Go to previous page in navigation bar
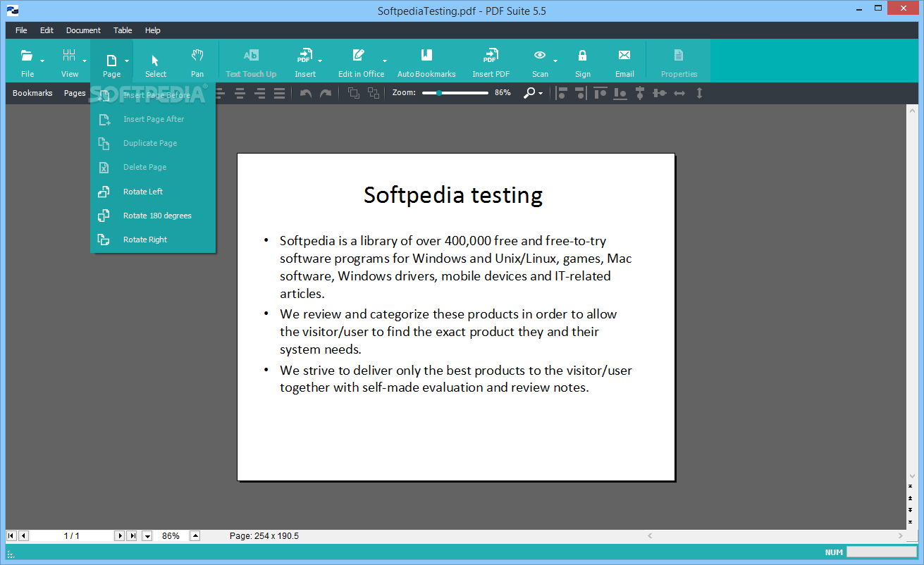Image resolution: width=924 pixels, height=565 pixels. click(23, 536)
